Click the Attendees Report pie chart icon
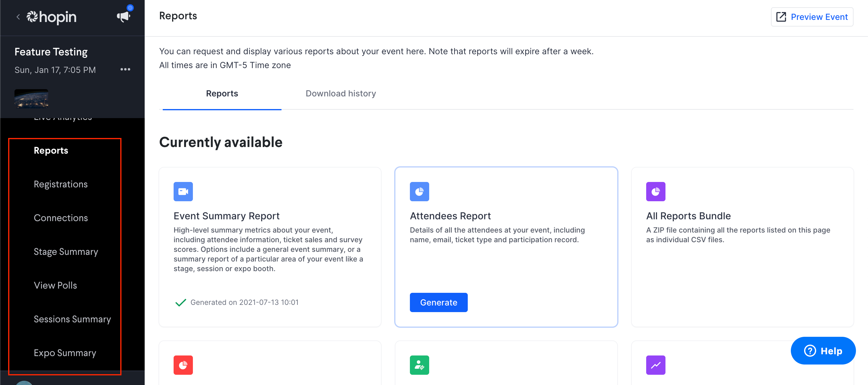Image resolution: width=868 pixels, height=385 pixels. (x=419, y=191)
